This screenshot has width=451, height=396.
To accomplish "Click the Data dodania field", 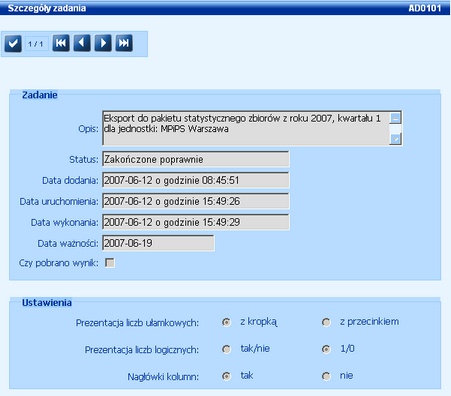I will point(196,180).
